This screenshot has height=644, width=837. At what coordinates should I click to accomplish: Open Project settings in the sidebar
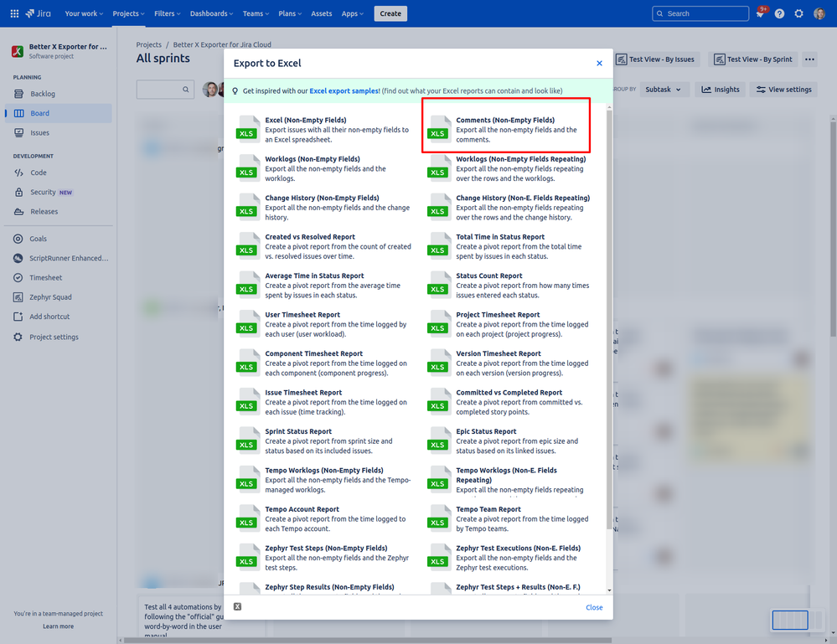(x=59, y=337)
